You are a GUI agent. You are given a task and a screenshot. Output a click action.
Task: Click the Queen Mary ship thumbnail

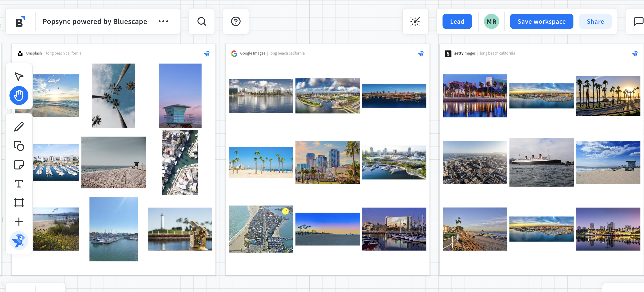541,162
